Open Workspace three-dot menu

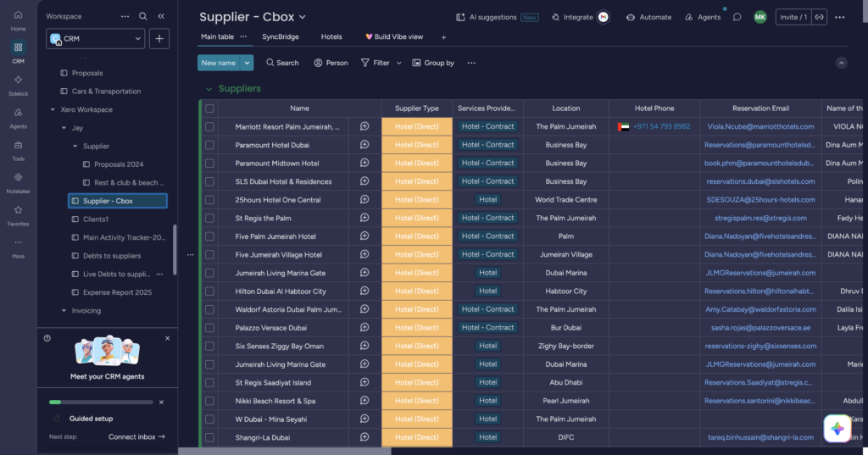click(x=125, y=17)
